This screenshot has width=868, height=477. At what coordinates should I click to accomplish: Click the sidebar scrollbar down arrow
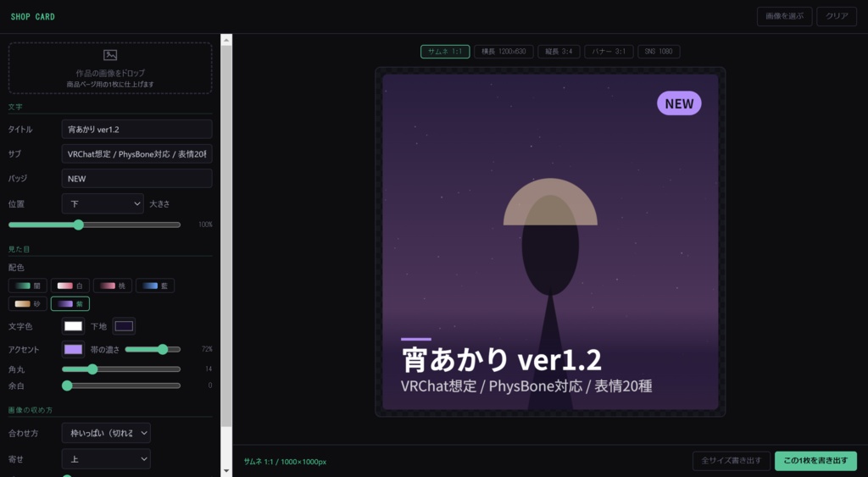[226, 471]
